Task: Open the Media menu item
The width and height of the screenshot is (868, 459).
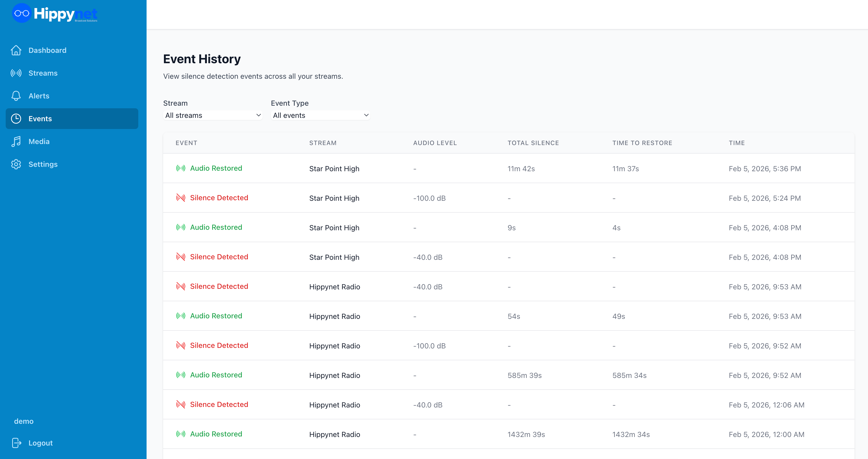Action: coord(39,141)
